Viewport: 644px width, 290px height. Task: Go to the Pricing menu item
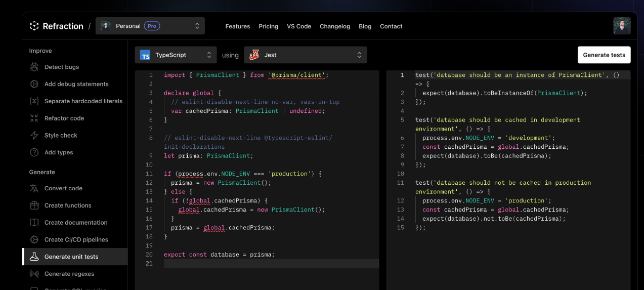pyautogui.click(x=268, y=26)
